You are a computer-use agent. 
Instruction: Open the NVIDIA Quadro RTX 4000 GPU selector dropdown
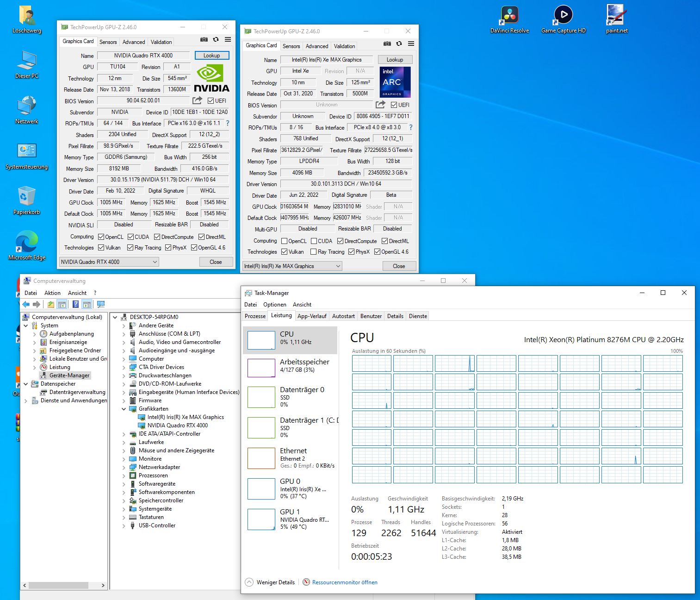(109, 262)
